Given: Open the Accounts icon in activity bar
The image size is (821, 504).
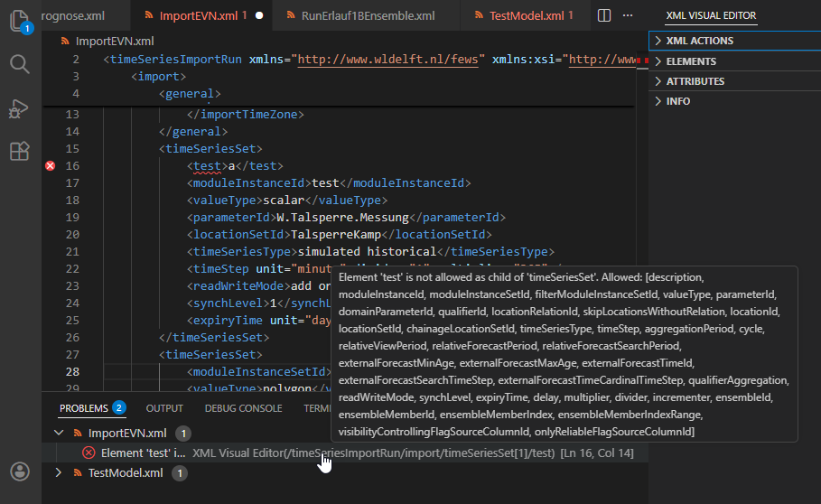Looking at the screenshot, I should coord(20,471).
